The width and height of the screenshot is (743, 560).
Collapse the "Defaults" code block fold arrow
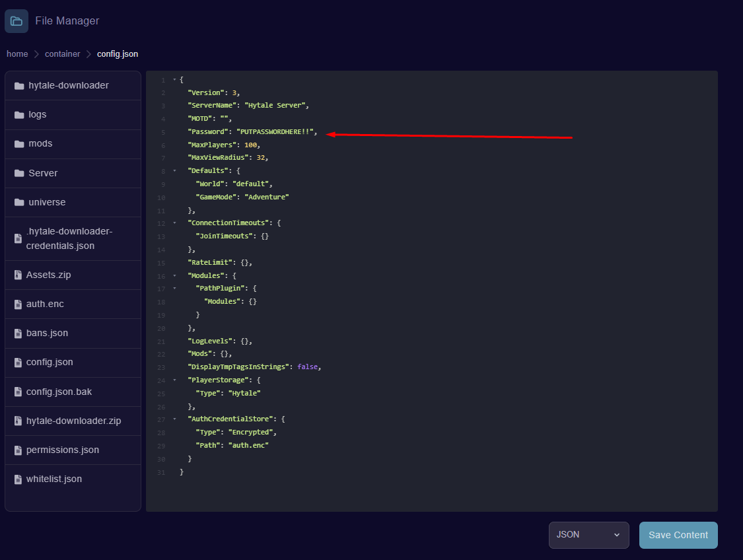coord(174,171)
